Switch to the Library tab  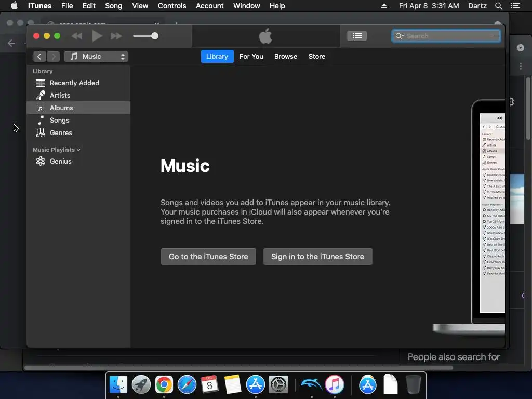pyautogui.click(x=217, y=56)
